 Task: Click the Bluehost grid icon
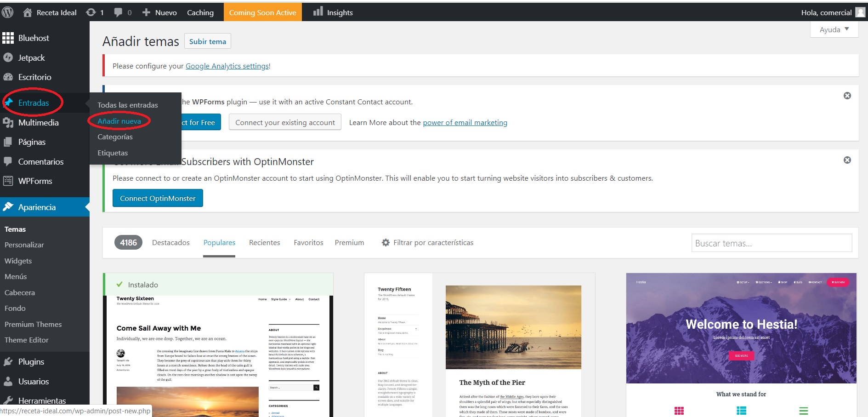(8, 38)
